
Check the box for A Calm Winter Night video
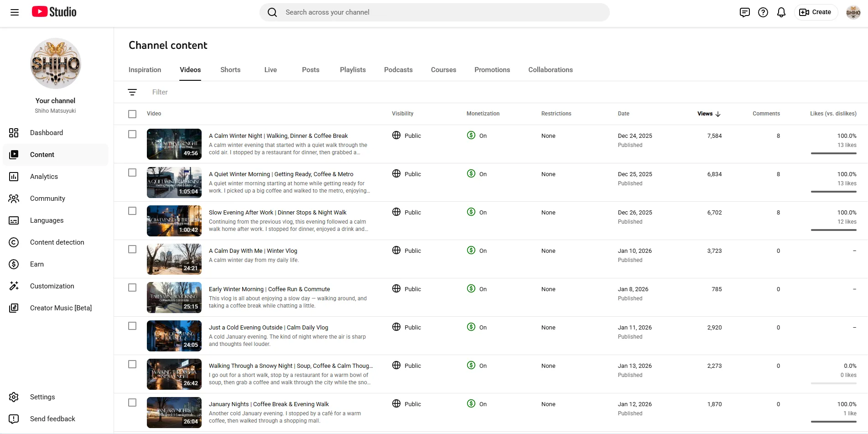click(132, 134)
